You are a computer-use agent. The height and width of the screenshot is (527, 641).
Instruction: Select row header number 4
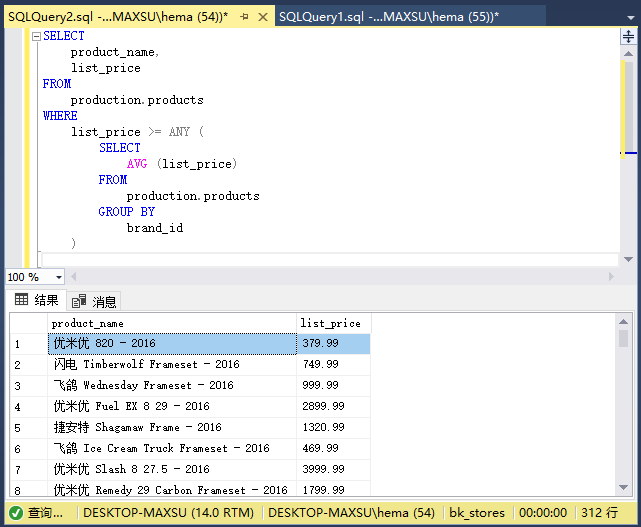point(29,407)
